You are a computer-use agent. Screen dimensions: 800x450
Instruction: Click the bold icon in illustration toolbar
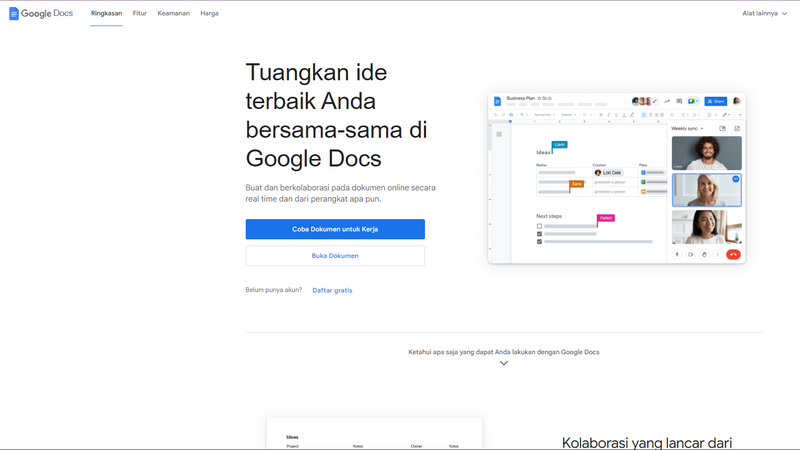coord(601,115)
